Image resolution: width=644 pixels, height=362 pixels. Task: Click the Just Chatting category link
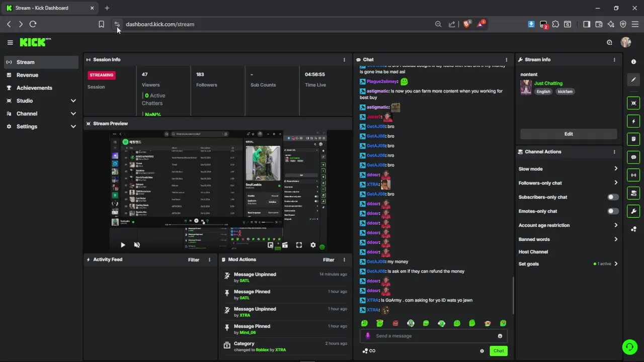548,83
